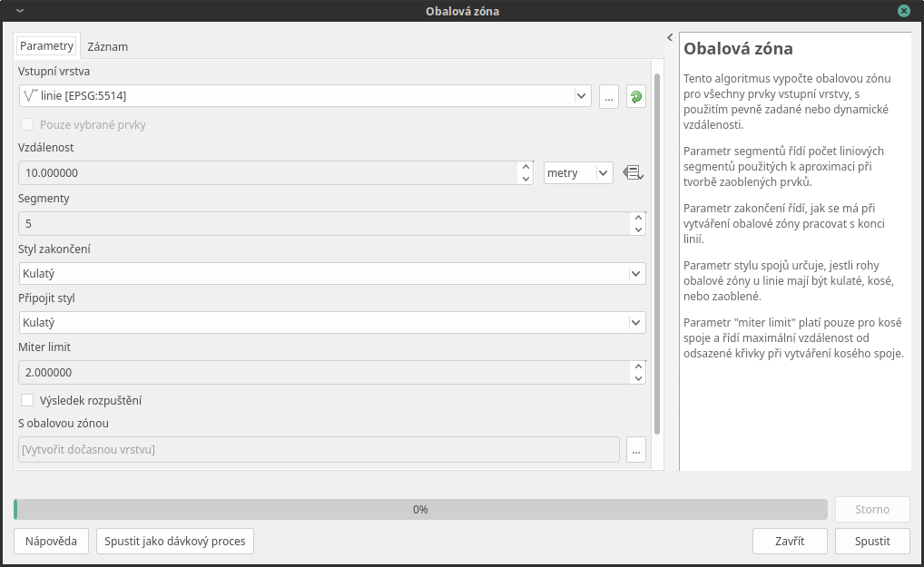Screen dimensions: 924x567
Task: Click the Vzdálenost 10.000000 input field
Action: tap(268, 173)
